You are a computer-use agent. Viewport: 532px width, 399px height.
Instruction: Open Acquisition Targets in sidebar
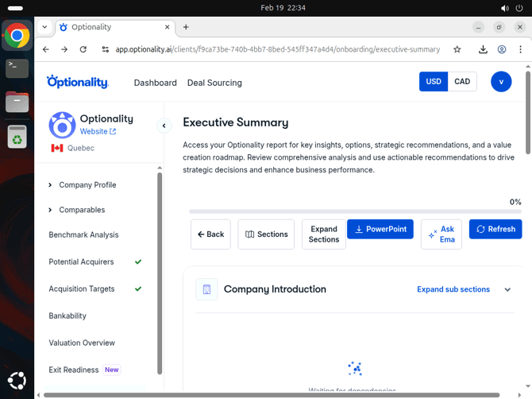tap(82, 289)
